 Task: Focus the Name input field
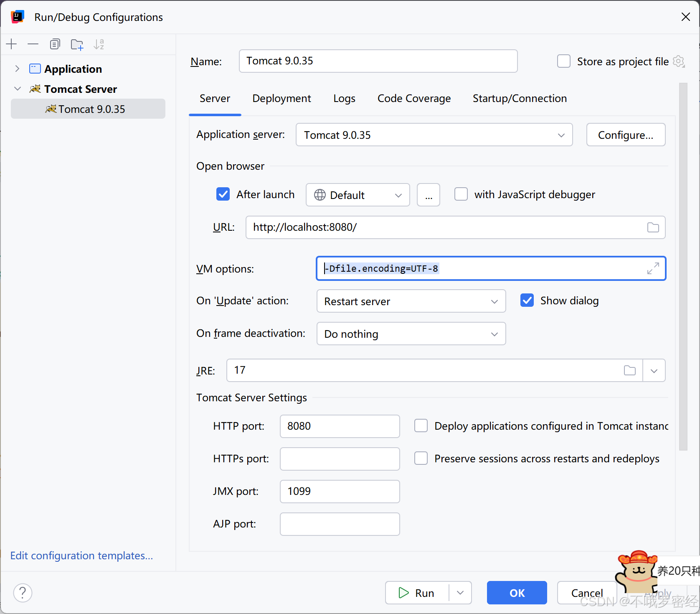[378, 61]
